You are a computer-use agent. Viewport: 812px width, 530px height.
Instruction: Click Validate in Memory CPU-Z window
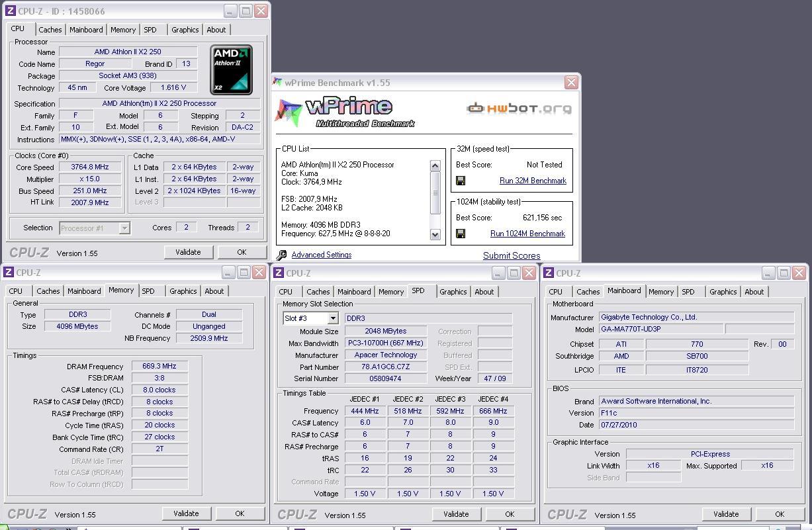tap(186, 513)
